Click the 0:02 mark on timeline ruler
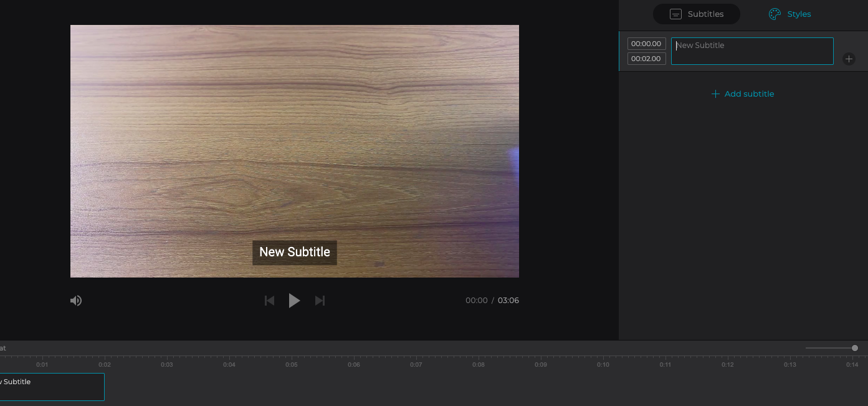 click(x=105, y=364)
